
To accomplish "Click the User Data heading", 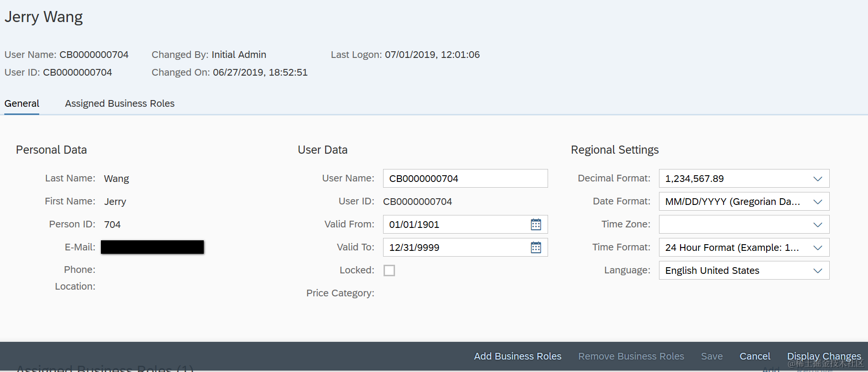I will pos(322,150).
